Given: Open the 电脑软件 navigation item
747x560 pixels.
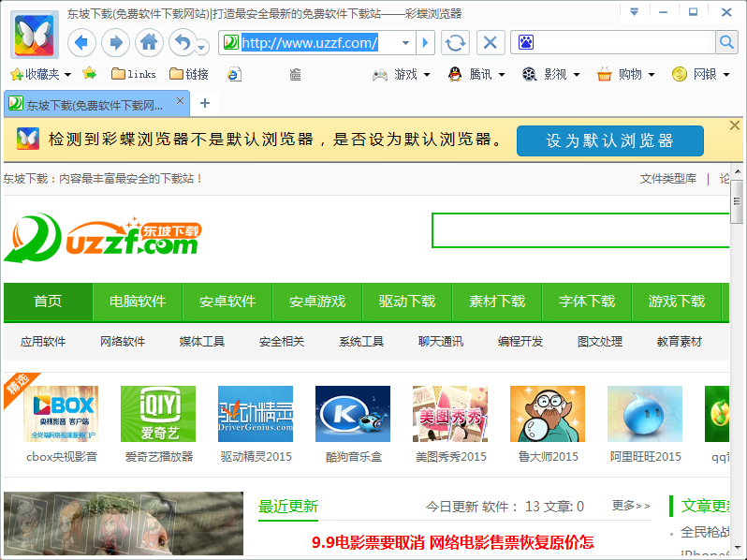Looking at the screenshot, I should (x=138, y=302).
